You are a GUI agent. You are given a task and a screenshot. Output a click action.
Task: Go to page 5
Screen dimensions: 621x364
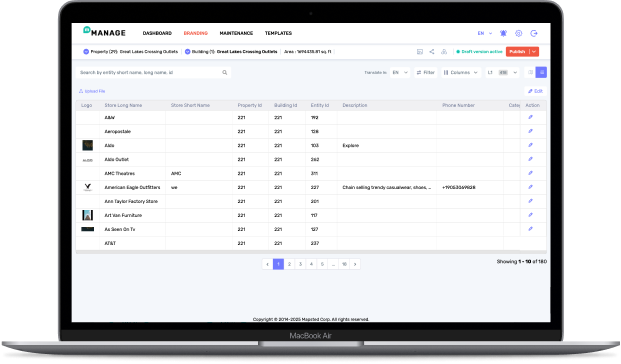tap(322, 264)
